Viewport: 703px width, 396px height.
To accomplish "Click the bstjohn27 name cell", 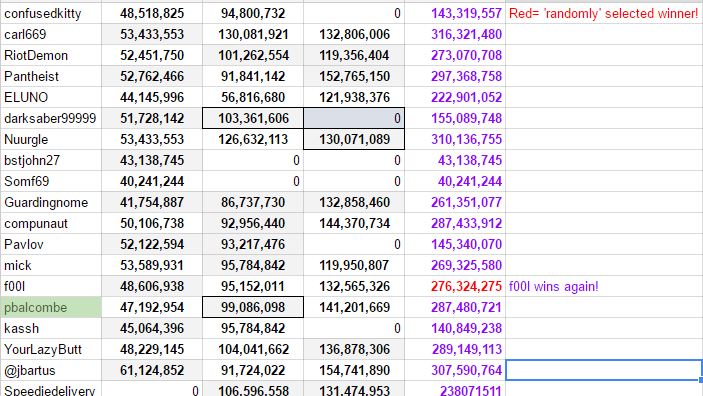I will click(51, 161).
